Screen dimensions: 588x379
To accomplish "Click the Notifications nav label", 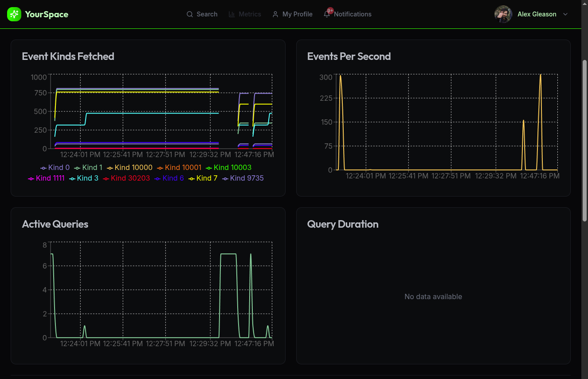I will [353, 14].
